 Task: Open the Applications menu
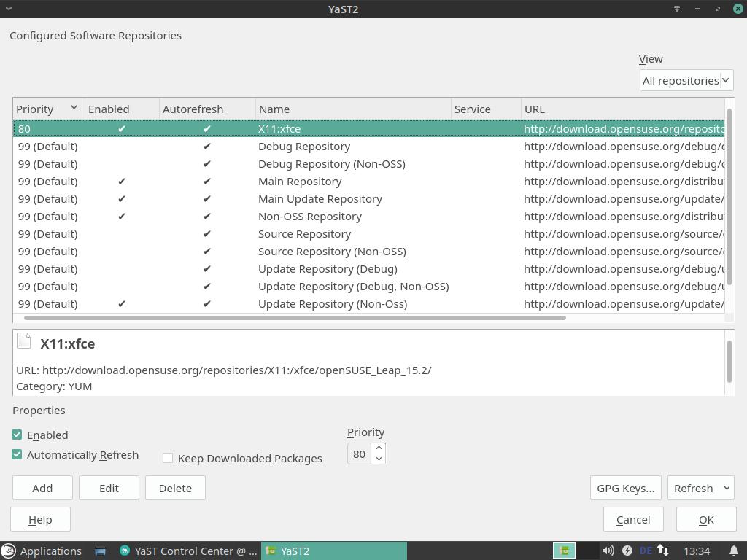pyautogui.click(x=42, y=551)
